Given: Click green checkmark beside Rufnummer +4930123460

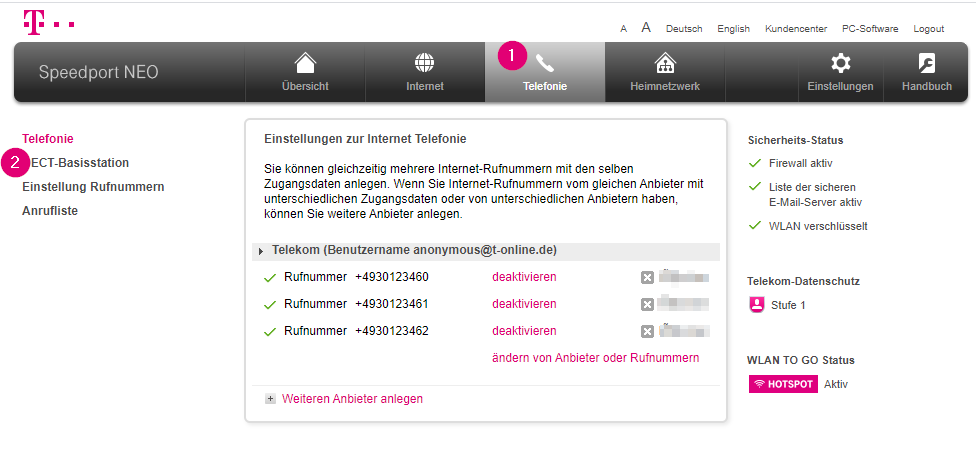Looking at the screenshot, I should [x=270, y=278].
